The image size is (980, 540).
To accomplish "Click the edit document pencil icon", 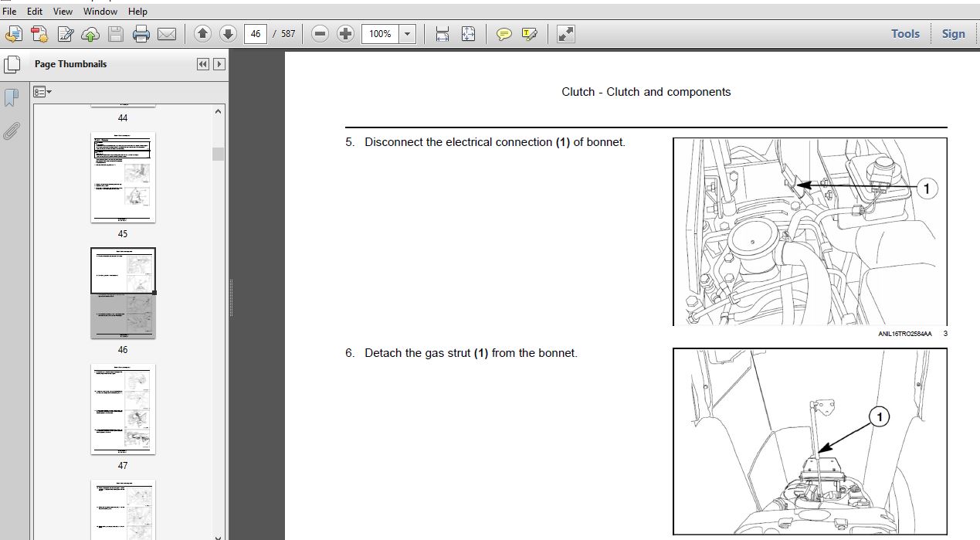I will [x=66, y=34].
